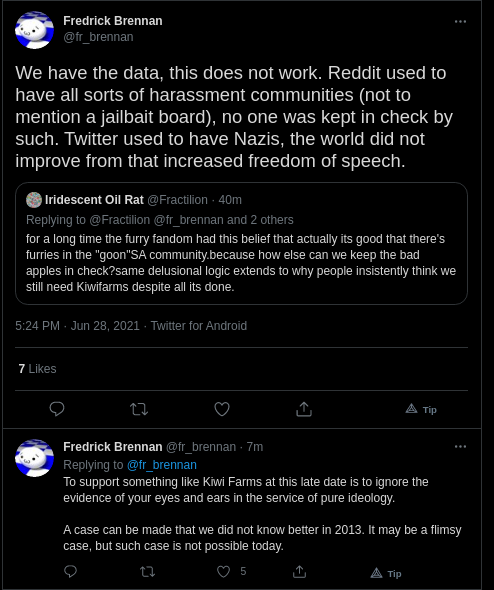Image resolution: width=494 pixels, height=590 pixels.
Task: Tip the author on the main tweet
Action: pos(421,409)
